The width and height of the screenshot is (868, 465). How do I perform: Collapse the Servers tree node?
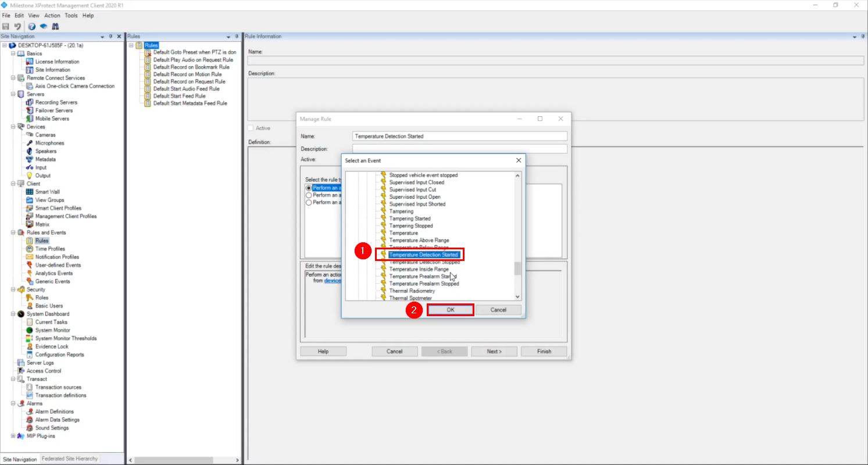[13, 94]
